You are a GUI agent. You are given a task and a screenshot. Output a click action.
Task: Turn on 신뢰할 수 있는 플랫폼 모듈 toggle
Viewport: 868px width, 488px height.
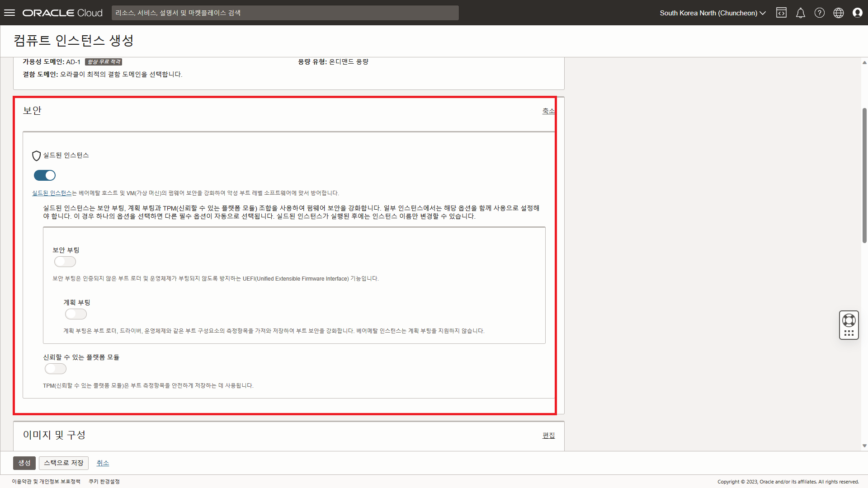click(x=56, y=369)
